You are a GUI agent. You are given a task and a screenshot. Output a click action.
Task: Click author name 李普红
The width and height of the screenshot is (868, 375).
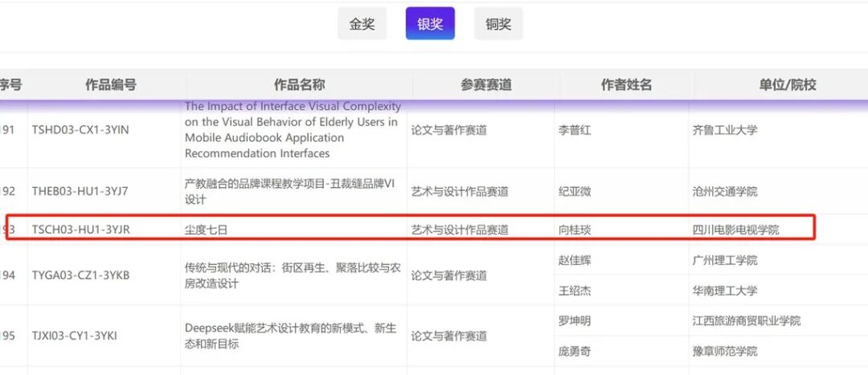(575, 130)
